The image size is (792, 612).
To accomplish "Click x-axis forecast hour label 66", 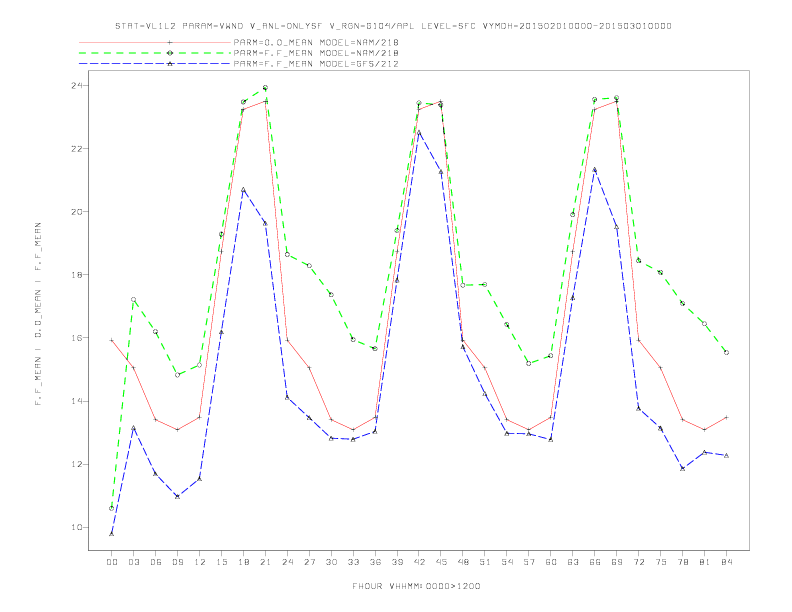I will [595, 562].
